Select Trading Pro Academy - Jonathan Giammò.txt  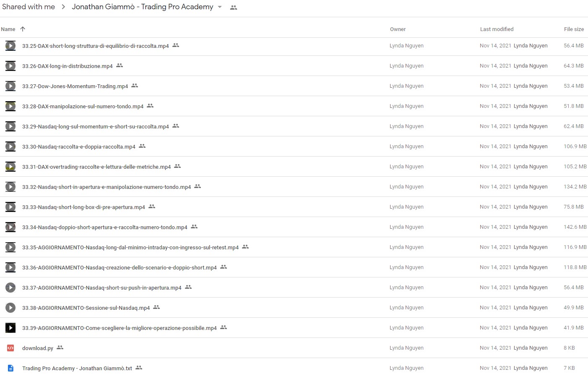pyautogui.click(x=77, y=369)
